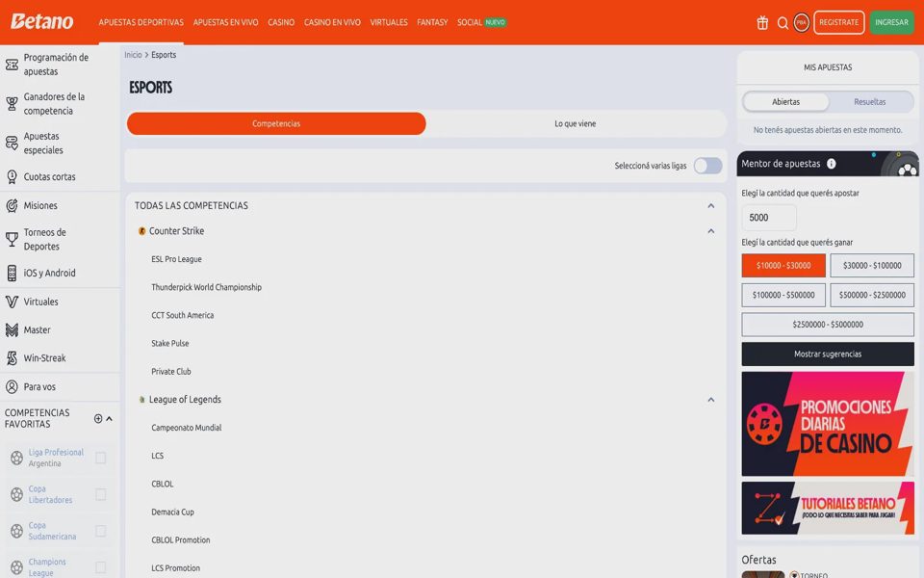924x578 pixels.
Task: Show info for Mentor de apuestas
Action: point(831,164)
